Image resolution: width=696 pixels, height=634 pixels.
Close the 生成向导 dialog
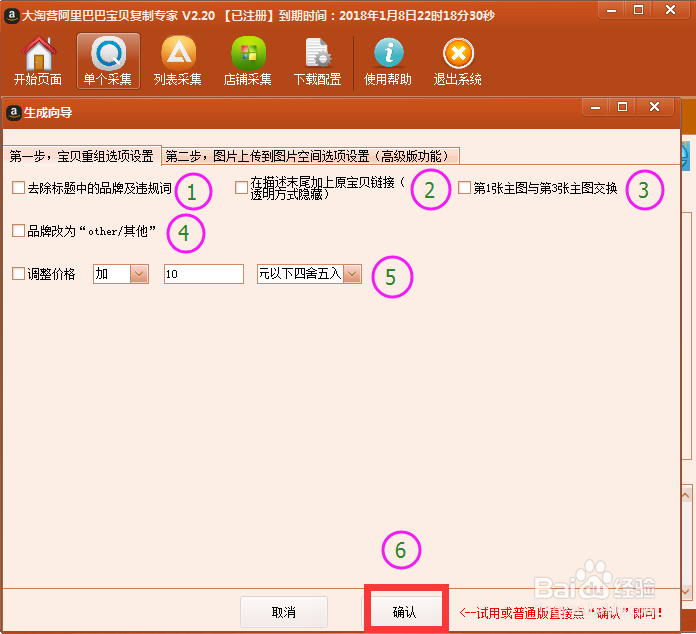654,107
